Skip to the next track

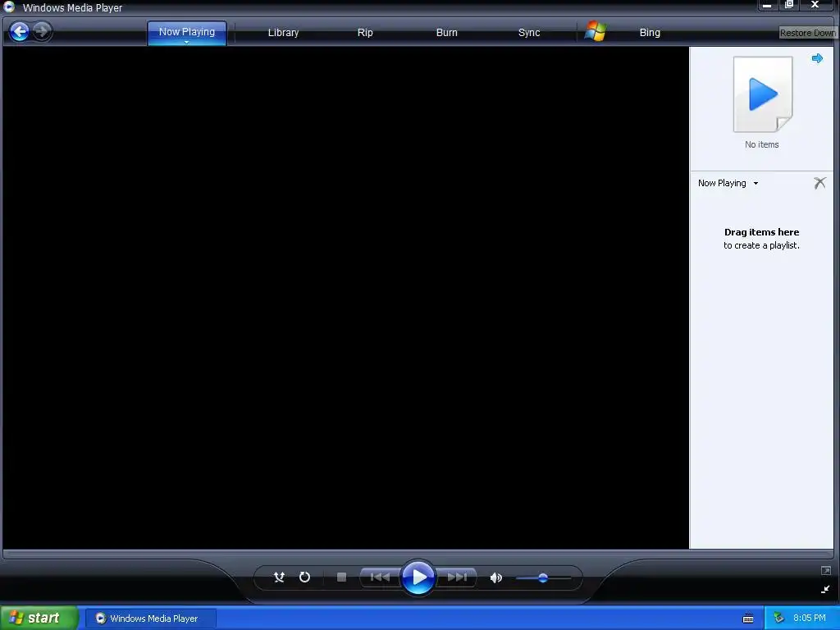pos(456,577)
